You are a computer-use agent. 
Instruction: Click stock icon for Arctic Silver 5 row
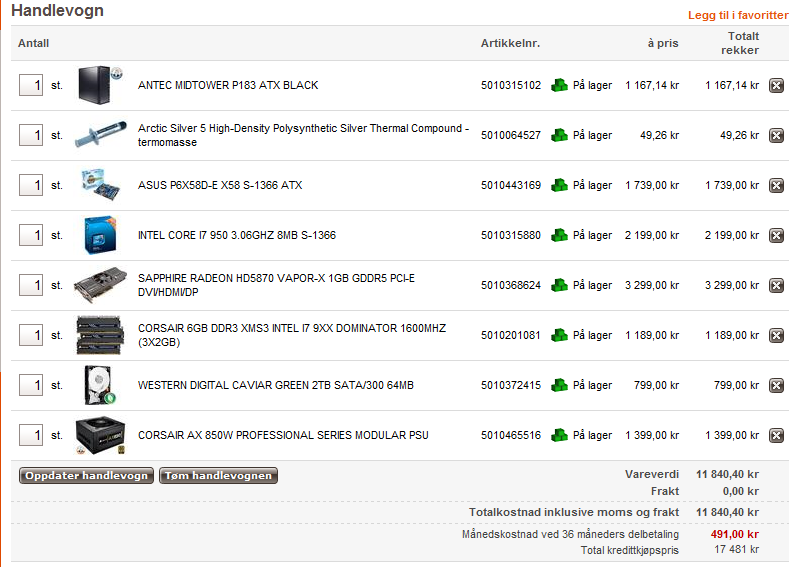559,135
